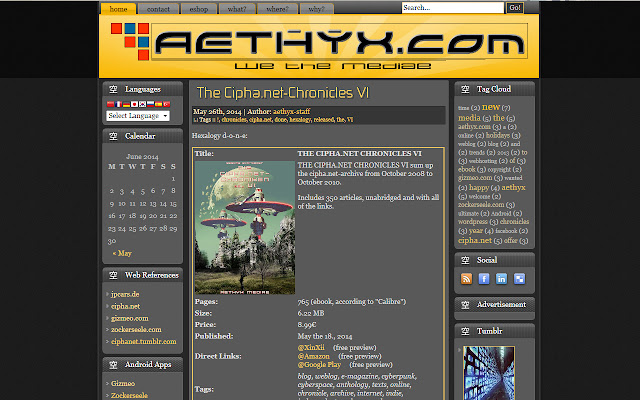Click the AETHYX.COM banner title
Viewport: 640px width, 400px height.
tap(340, 42)
